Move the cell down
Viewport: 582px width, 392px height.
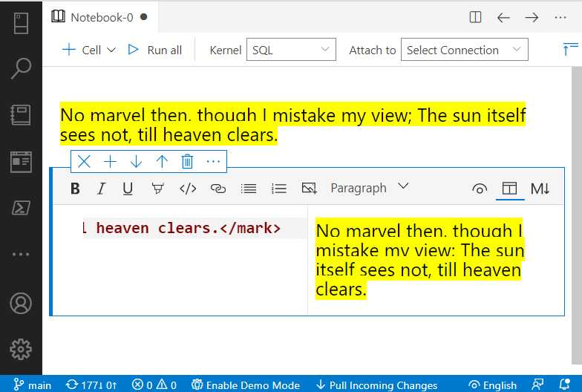pos(137,162)
